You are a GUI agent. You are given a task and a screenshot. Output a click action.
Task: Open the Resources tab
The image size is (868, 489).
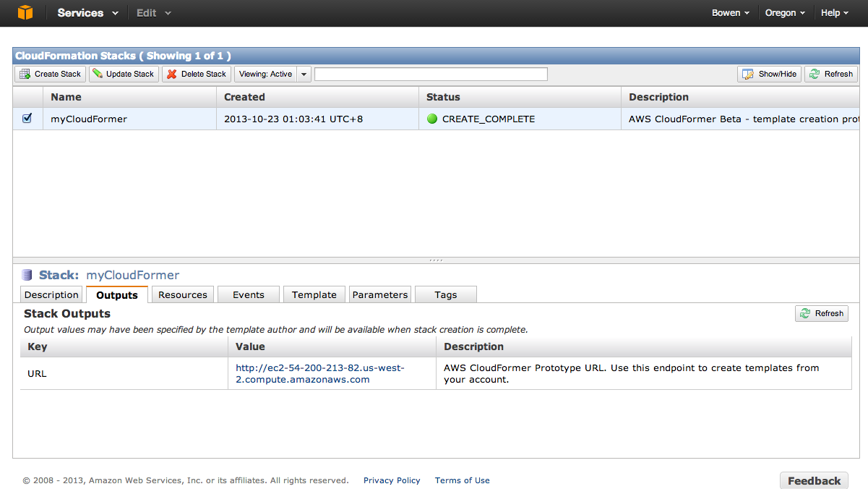click(183, 294)
